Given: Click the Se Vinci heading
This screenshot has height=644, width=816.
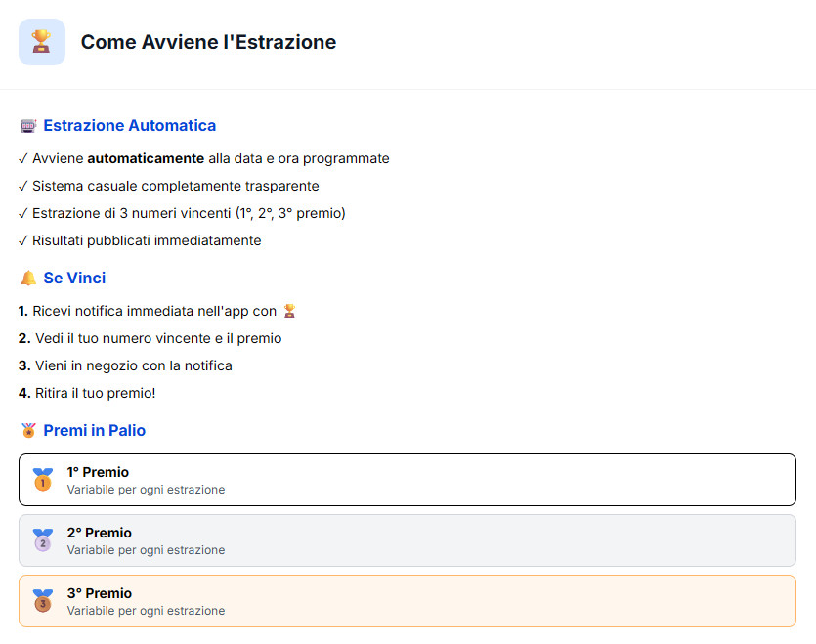Looking at the screenshot, I should tap(74, 278).
